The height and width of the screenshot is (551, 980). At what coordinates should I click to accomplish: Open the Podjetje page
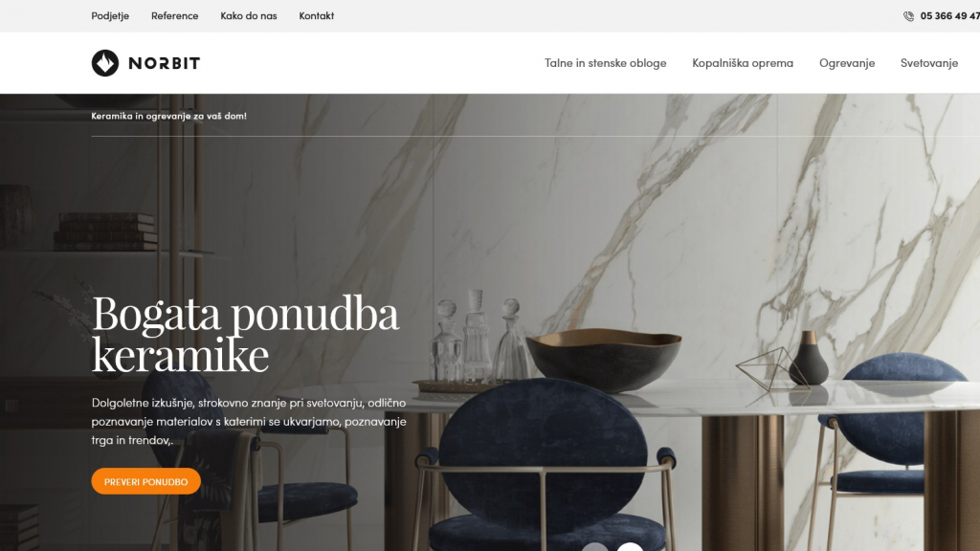tap(110, 15)
